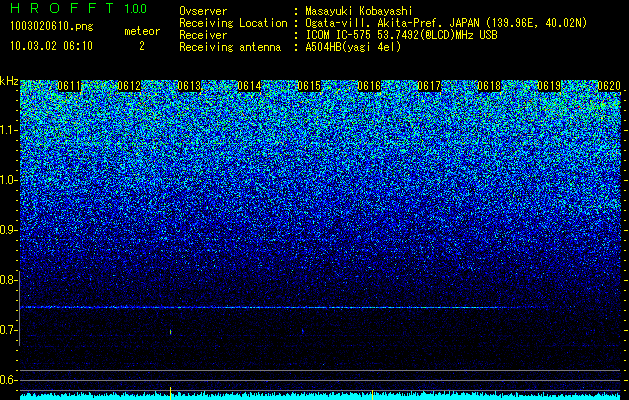Click the 0616 time marker
The width and height of the screenshot is (629, 400).
(x=369, y=86)
